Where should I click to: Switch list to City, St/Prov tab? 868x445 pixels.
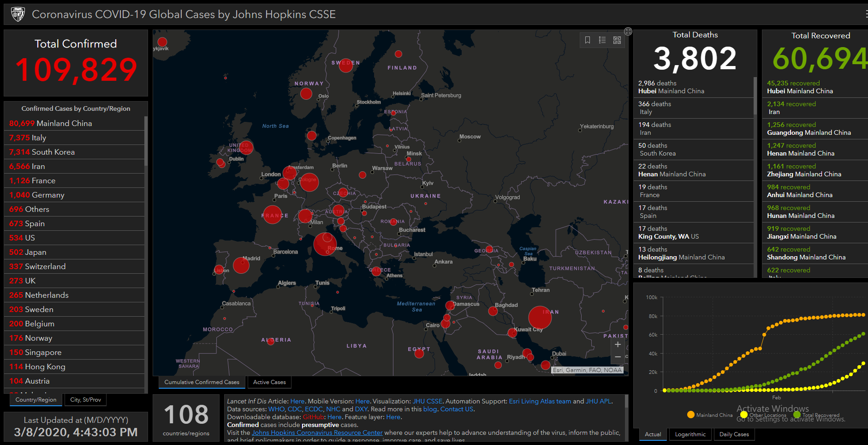coord(86,400)
